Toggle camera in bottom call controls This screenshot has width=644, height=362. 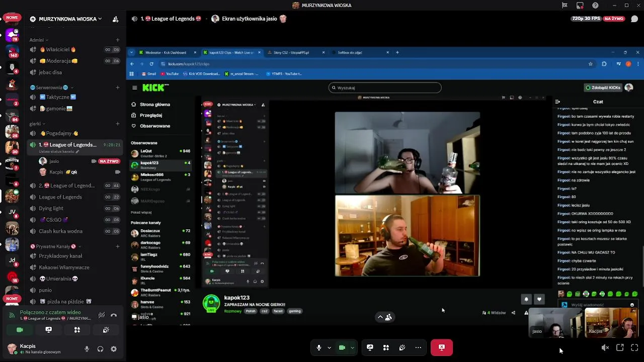coord(342,347)
